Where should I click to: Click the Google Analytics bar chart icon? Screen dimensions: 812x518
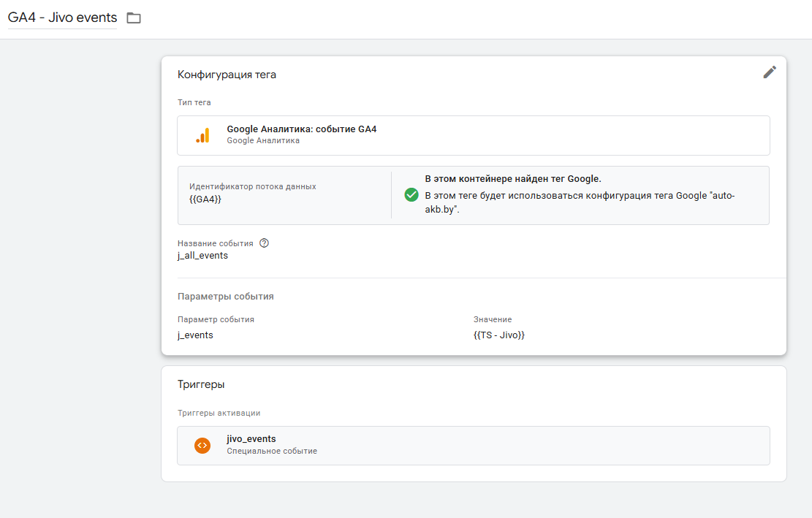coord(202,135)
